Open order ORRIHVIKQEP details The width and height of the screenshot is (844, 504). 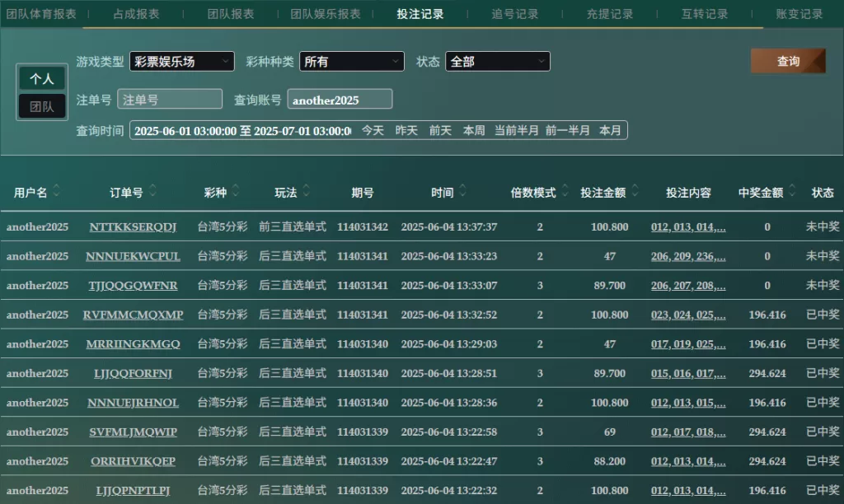[x=133, y=461]
